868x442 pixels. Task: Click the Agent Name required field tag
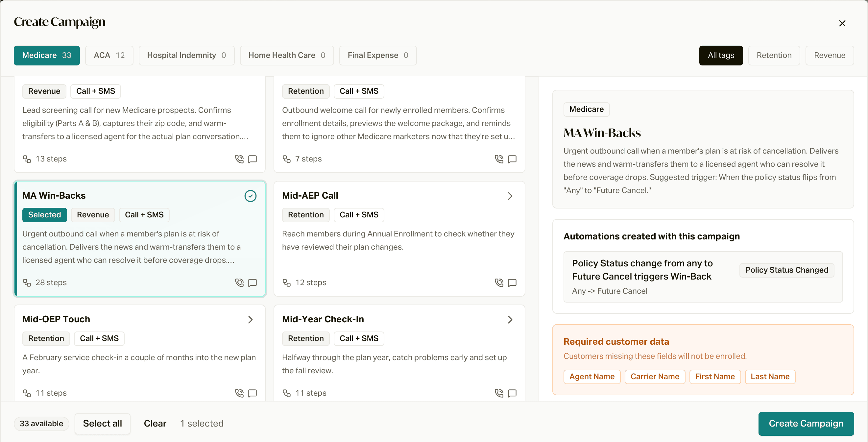coord(592,377)
